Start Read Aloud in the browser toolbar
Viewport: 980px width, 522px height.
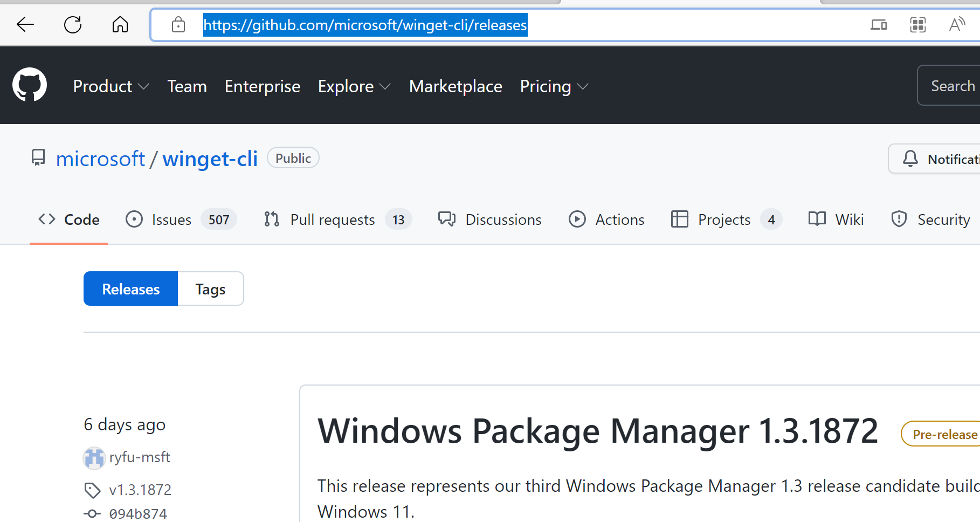(957, 24)
